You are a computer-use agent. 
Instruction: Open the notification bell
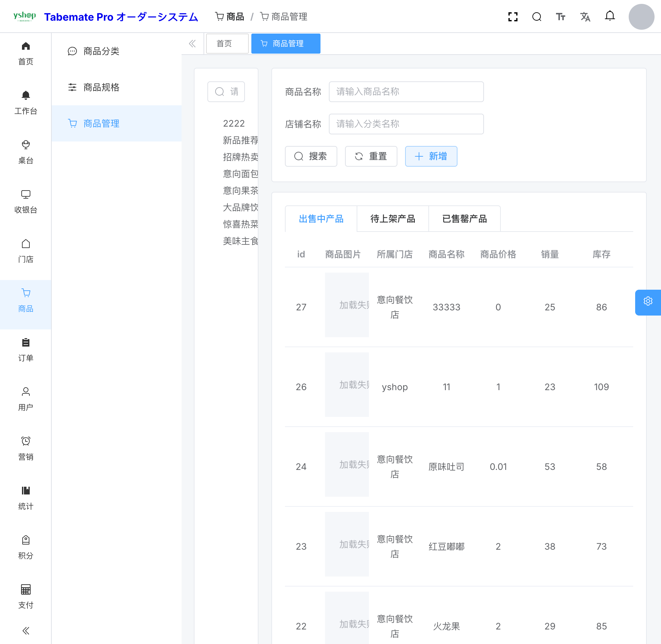(x=610, y=16)
